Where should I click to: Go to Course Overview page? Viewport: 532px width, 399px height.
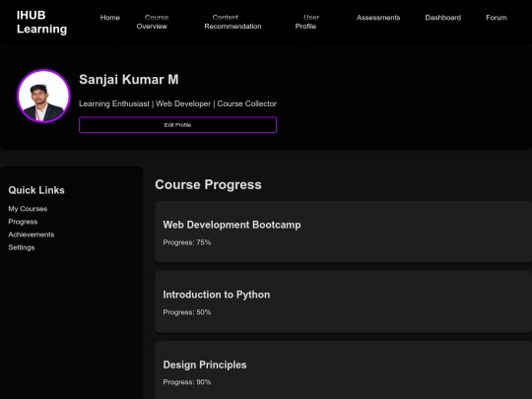(152, 22)
